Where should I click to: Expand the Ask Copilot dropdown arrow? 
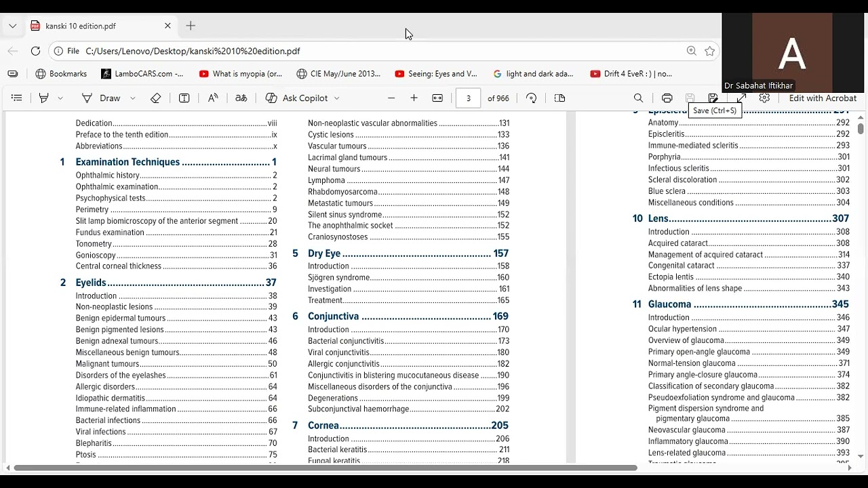click(337, 98)
